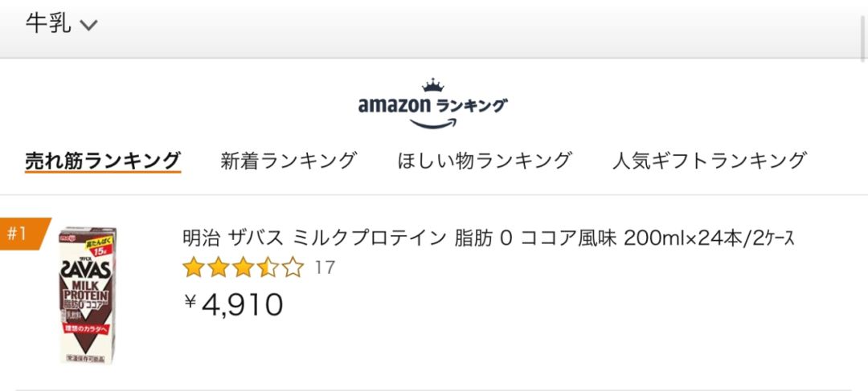Click the half-filled fourth rating star

coord(268,267)
